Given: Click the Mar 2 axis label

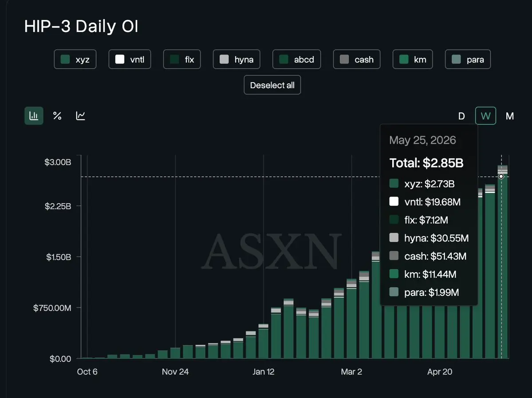Looking at the screenshot, I should [x=351, y=372].
